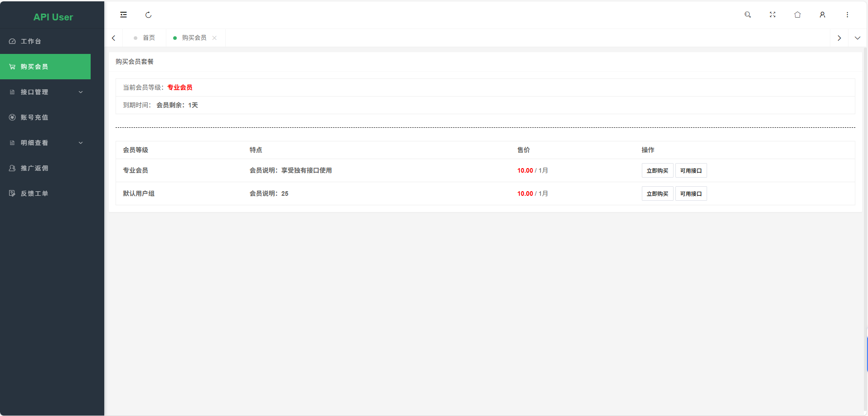868x416 pixels.
Task: Switch to the 首页 tab
Action: click(148, 38)
